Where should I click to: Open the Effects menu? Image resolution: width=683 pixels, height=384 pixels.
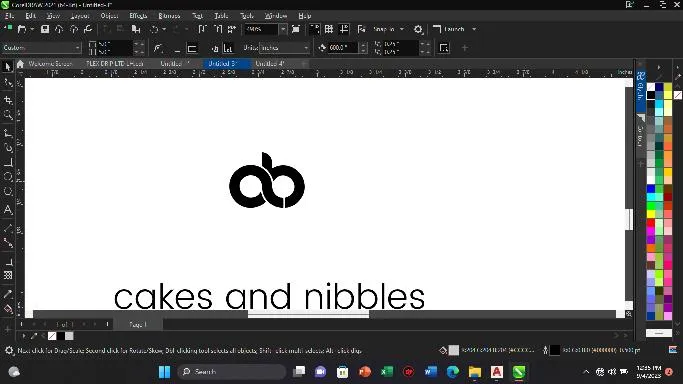[x=138, y=16]
